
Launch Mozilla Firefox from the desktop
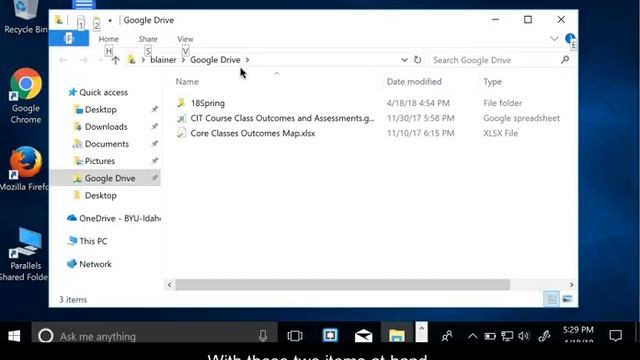click(25, 169)
